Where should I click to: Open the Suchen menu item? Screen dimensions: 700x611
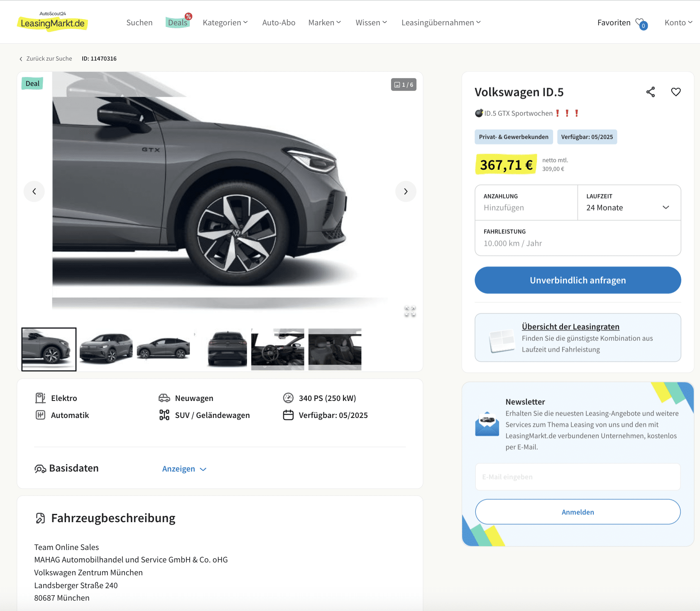tap(140, 23)
